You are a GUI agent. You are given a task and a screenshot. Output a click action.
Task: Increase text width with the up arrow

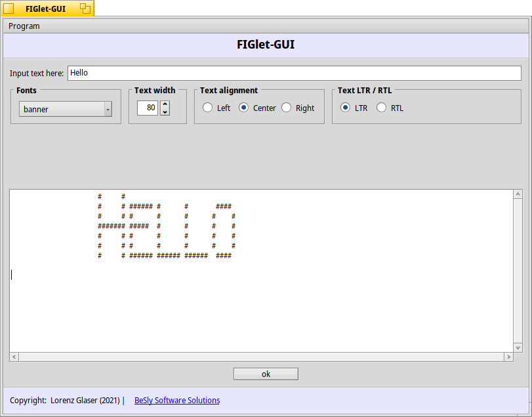click(x=165, y=104)
